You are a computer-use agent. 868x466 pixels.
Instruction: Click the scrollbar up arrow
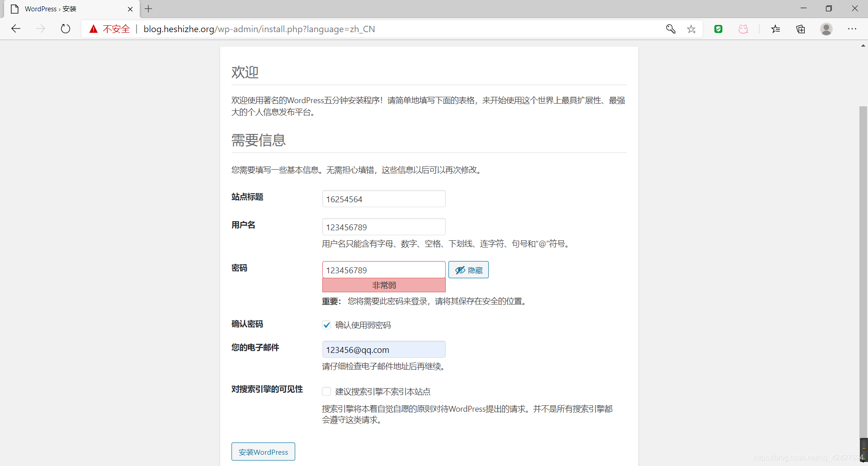pyautogui.click(x=863, y=46)
